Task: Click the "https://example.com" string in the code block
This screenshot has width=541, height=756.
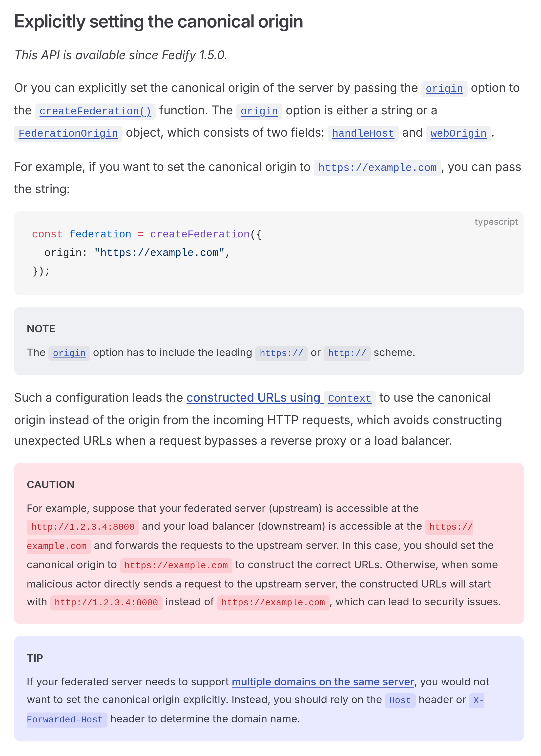Action: point(160,252)
